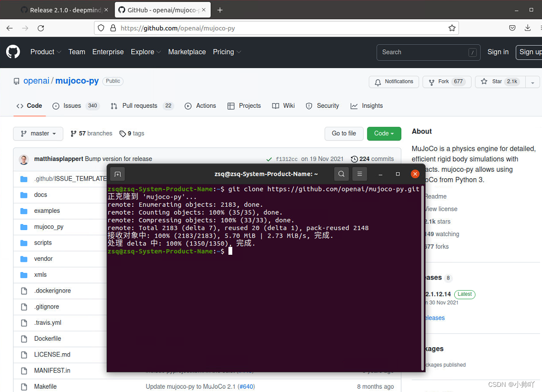Open the .travis.yml file
This screenshot has height=392, width=542.
(48, 322)
